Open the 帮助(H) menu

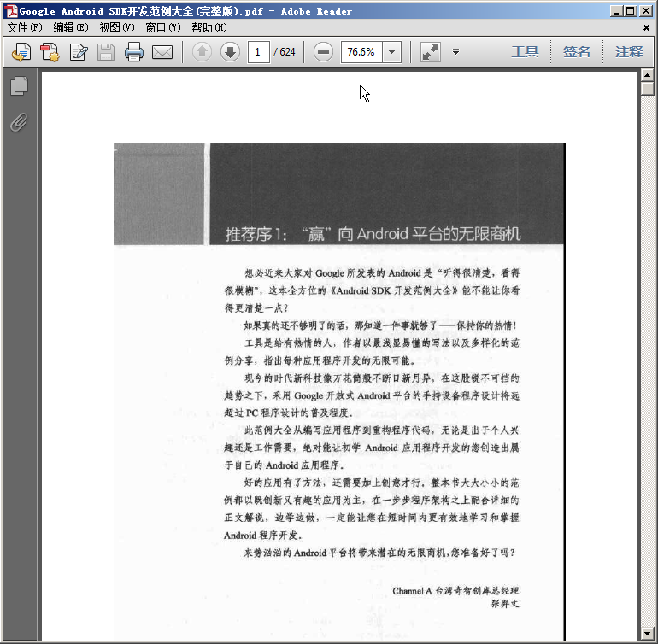(x=209, y=27)
